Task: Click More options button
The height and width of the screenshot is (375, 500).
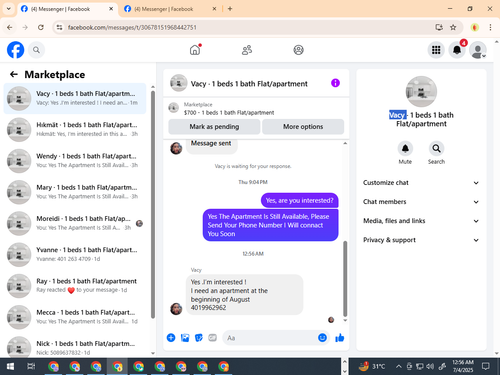Action: pos(303,127)
